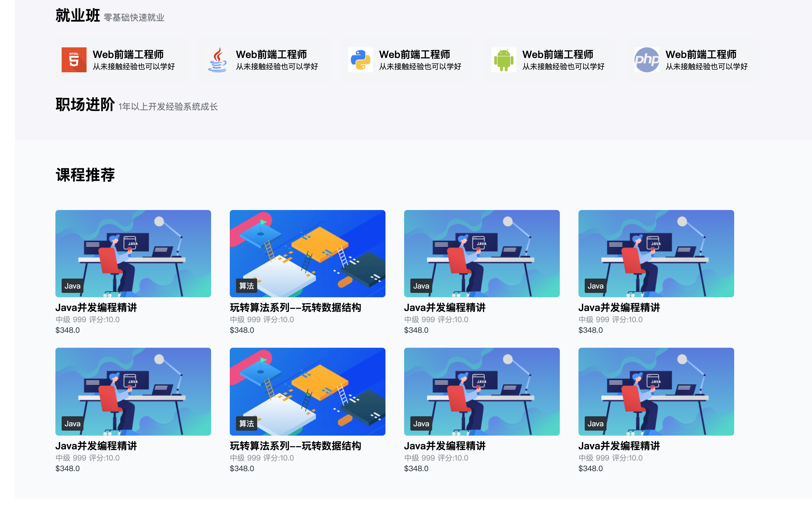Click the 就业班 section heading
Screen dimensions: 812x516
click(x=78, y=16)
